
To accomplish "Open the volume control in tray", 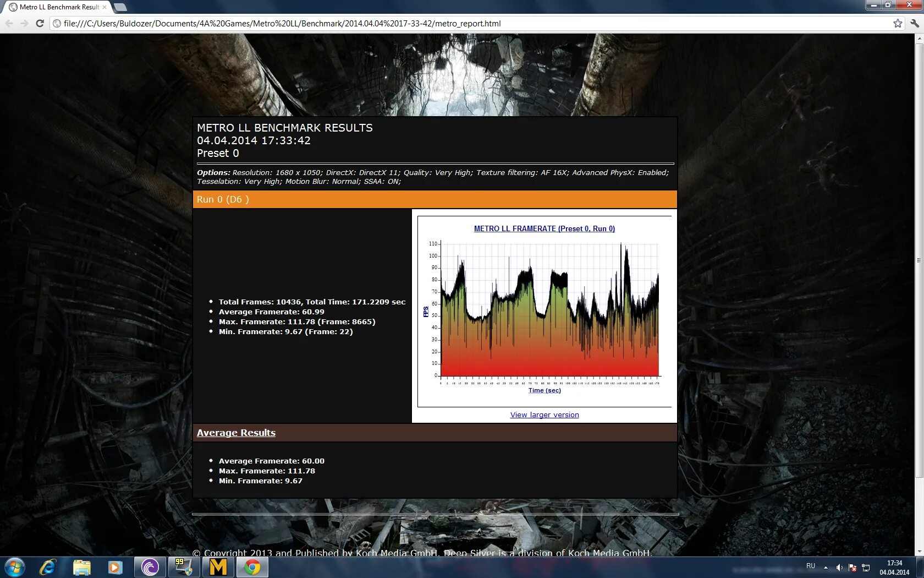I will click(839, 568).
